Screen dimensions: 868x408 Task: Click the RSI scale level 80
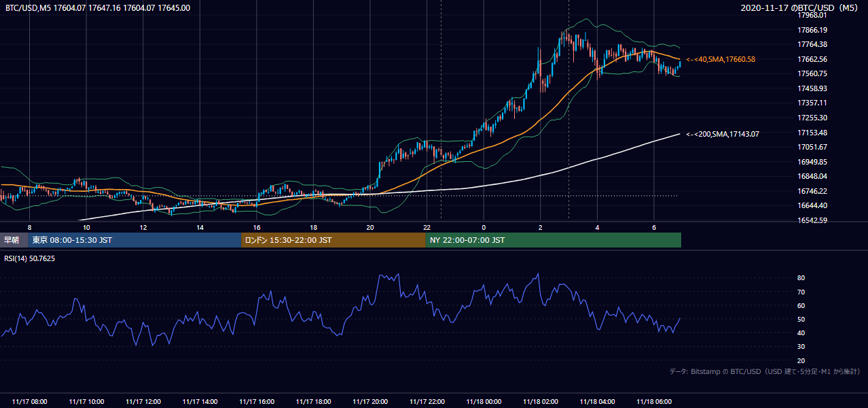(801, 278)
